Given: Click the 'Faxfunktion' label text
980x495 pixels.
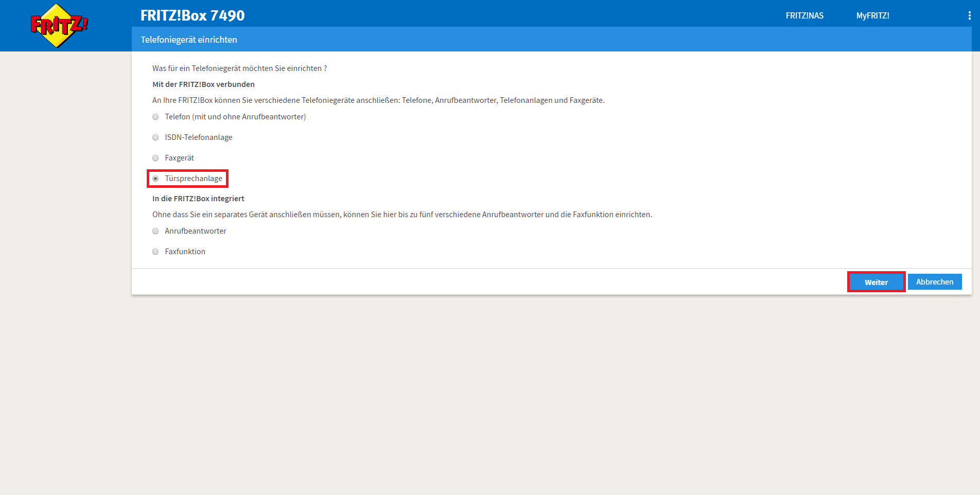Looking at the screenshot, I should 185,252.
